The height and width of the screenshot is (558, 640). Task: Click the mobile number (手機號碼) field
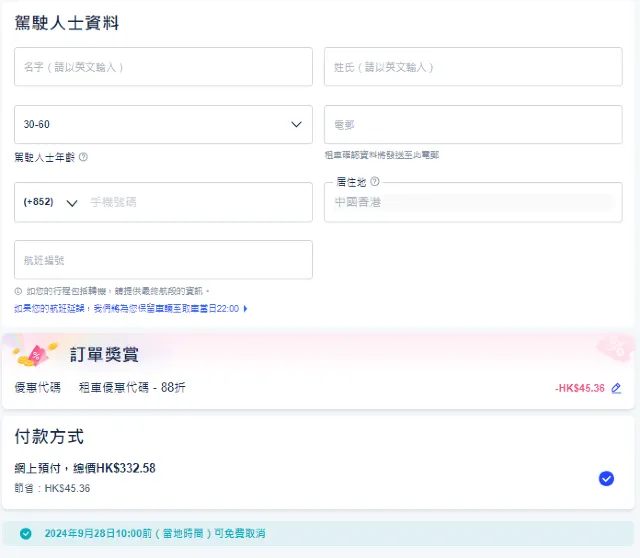[198, 202]
